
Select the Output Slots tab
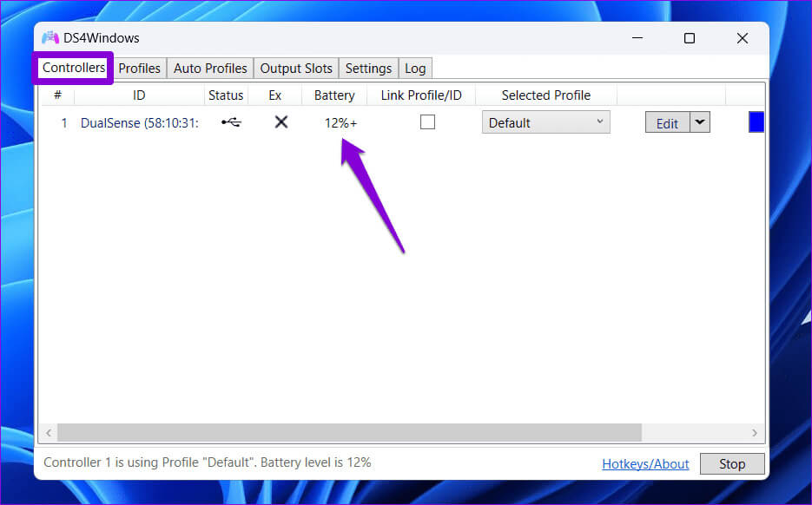(296, 69)
